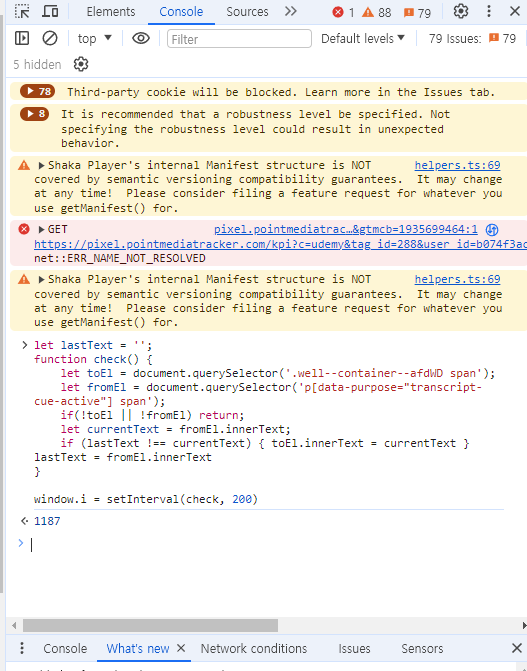Expand the 78 third-party cookie messages group
This screenshot has height=671, width=527.
[x=38, y=91]
